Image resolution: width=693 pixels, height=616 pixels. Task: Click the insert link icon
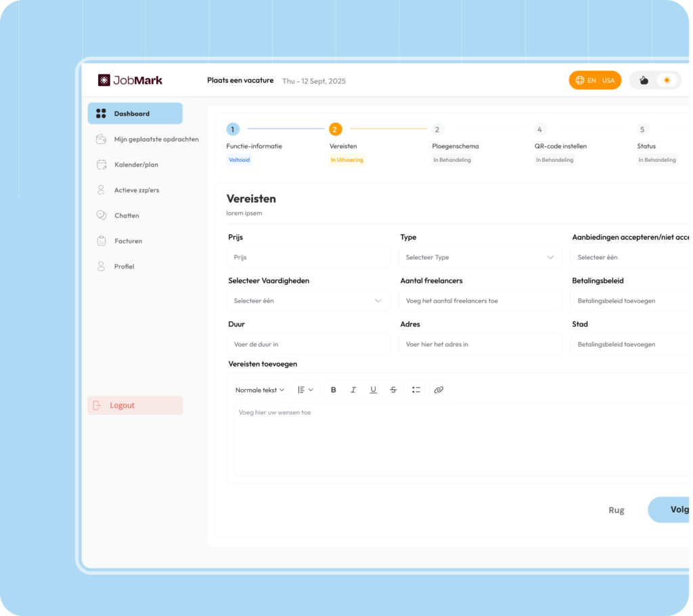point(439,390)
